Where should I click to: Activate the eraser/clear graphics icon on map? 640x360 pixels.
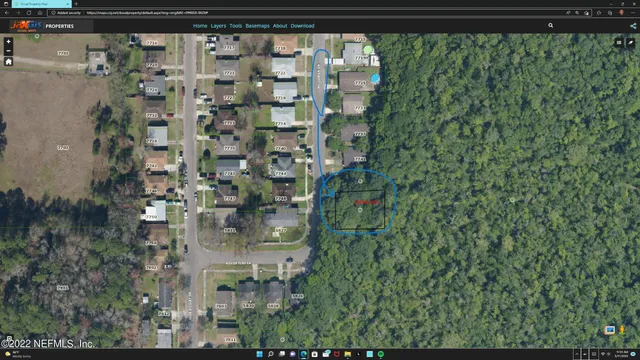pos(630,42)
